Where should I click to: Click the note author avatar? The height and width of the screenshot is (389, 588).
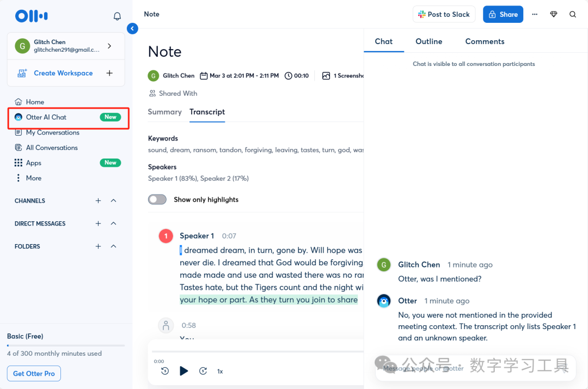pyautogui.click(x=153, y=76)
